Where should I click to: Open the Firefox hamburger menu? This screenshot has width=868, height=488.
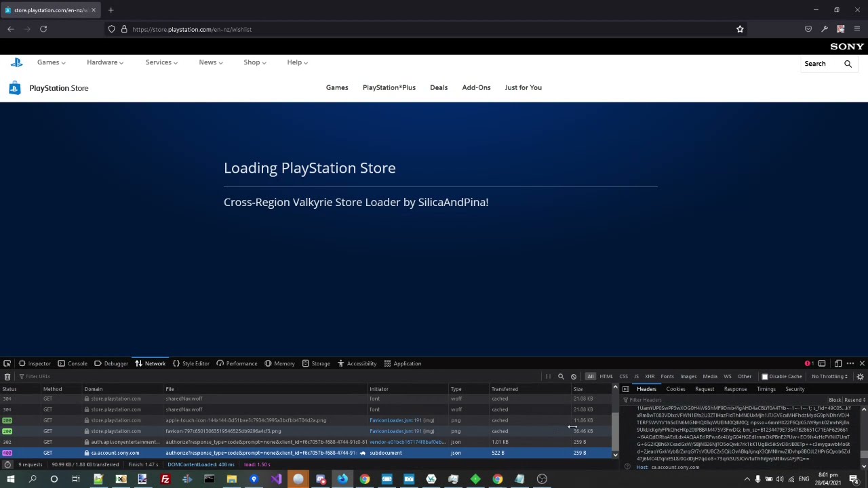point(857,29)
